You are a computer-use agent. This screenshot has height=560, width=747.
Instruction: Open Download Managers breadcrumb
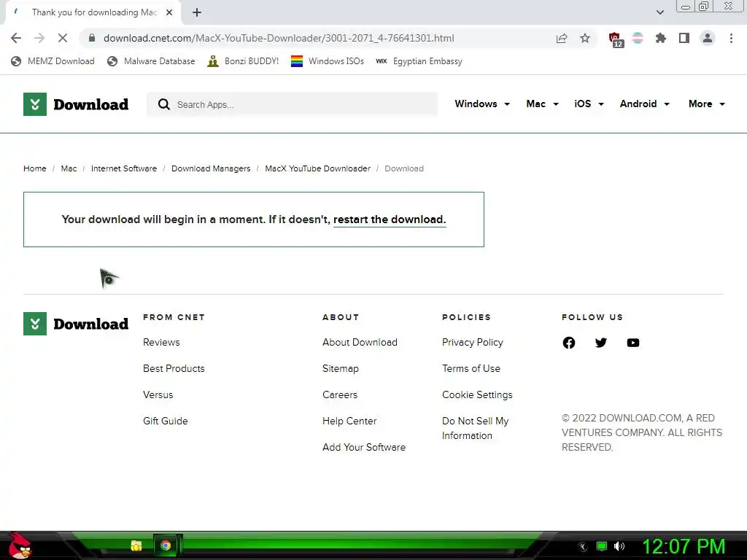pos(211,168)
